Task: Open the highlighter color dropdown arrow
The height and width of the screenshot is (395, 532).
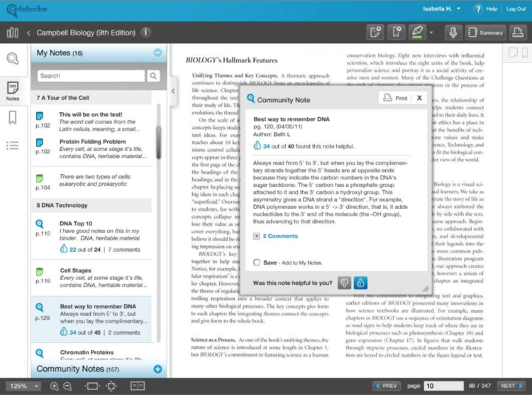Action: pos(431,33)
